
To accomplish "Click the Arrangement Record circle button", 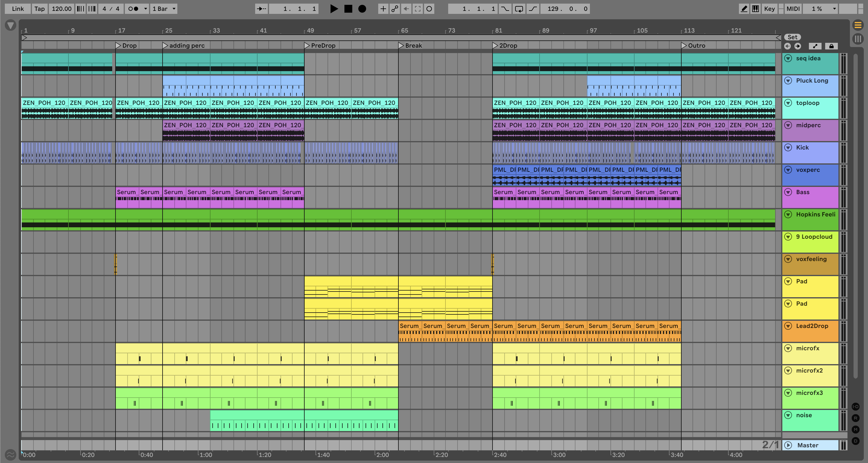I will [362, 9].
